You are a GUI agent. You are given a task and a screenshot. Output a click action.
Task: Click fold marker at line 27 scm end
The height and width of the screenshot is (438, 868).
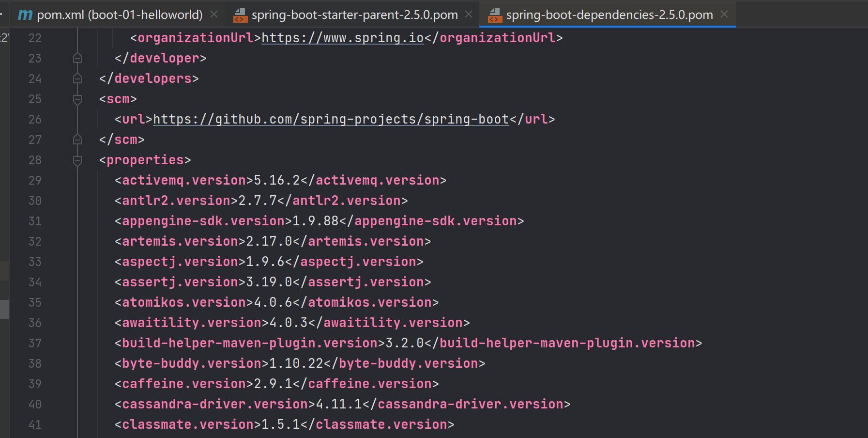pyautogui.click(x=77, y=140)
